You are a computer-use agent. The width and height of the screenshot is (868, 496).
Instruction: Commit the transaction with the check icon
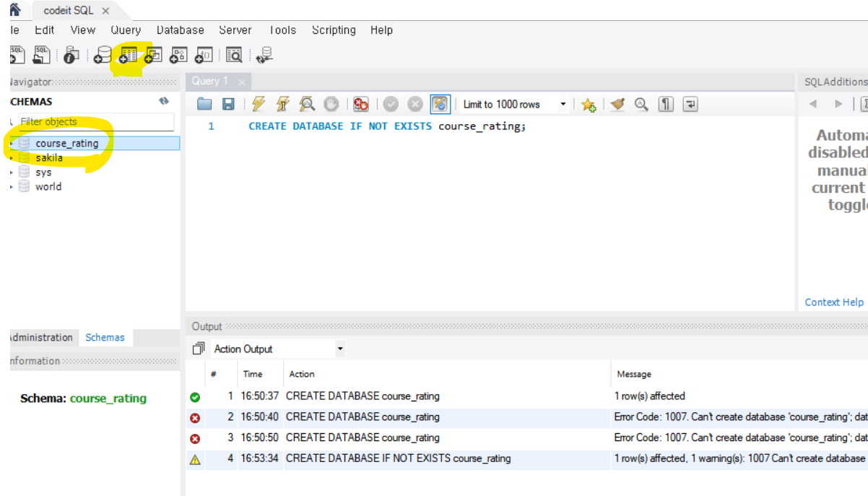pos(391,105)
